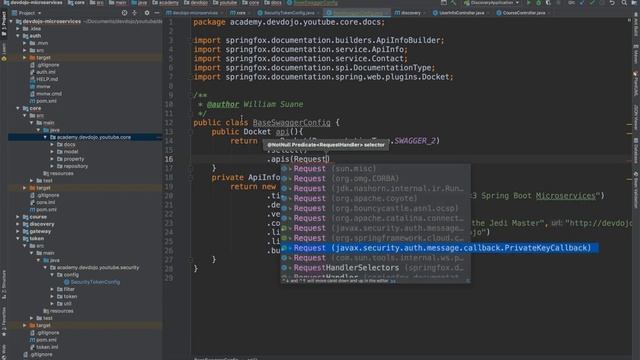
Task: Open Search Everywhere magnifier icon
Action: [x=624, y=3]
